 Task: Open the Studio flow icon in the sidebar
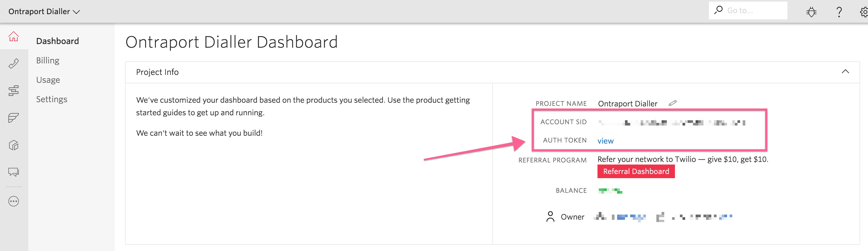(x=14, y=90)
